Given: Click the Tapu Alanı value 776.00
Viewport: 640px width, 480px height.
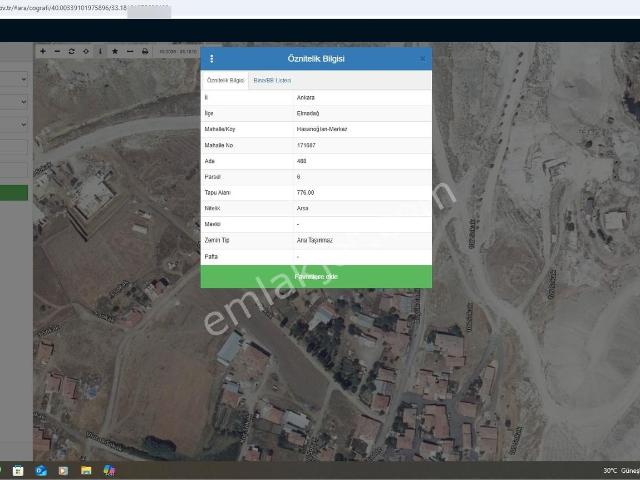Looking at the screenshot, I should click(x=305, y=193).
